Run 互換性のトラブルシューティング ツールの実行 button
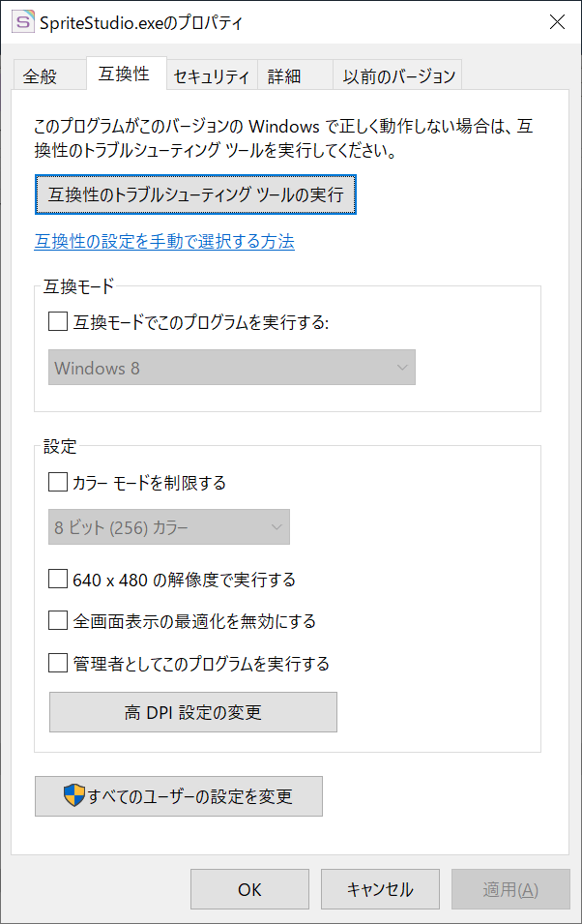Image resolution: width=582 pixels, height=924 pixels. tap(195, 194)
